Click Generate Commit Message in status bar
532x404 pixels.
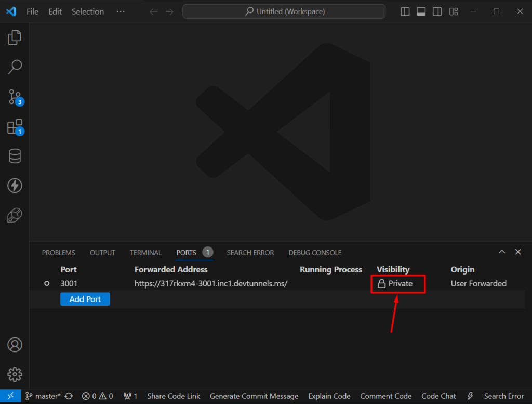[254, 396]
